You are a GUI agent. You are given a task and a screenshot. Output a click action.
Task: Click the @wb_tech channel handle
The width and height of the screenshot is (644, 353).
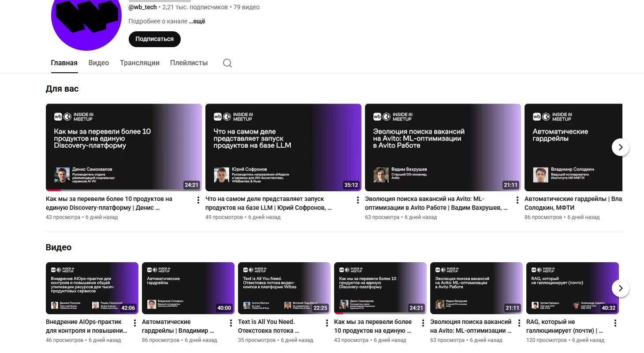click(x=142, y=7)
